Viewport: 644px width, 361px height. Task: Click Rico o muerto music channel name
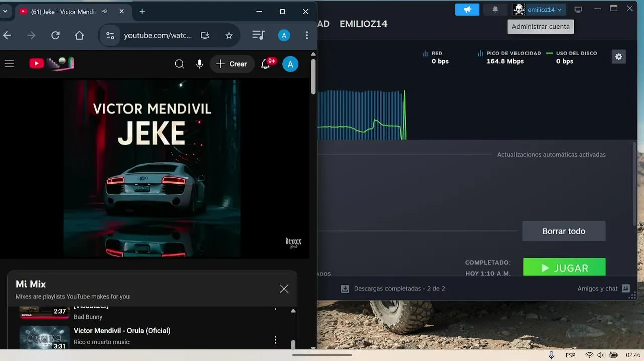click(101, 342)
